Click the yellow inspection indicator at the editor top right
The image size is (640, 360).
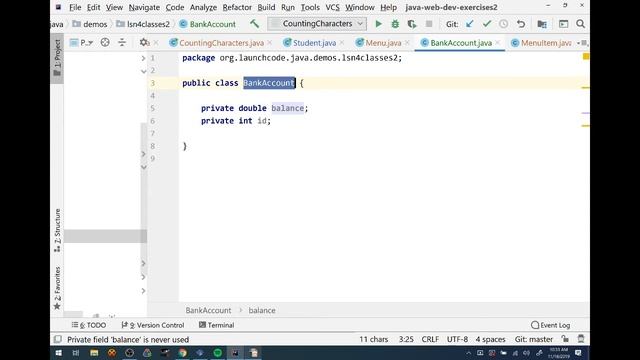(586, 56)
